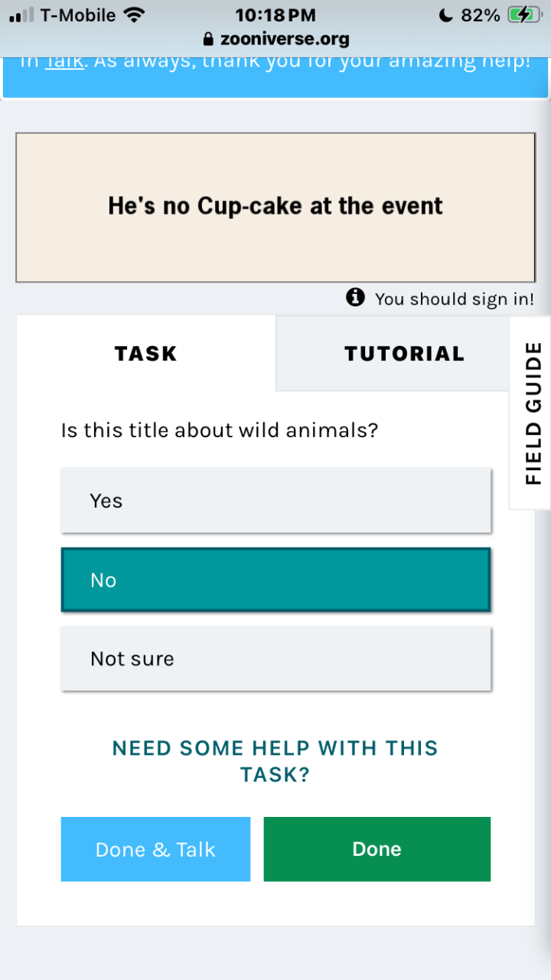The image size is (551, 980).
Task: Click the Done & Talk button
Action: click(x=155, y=849)
